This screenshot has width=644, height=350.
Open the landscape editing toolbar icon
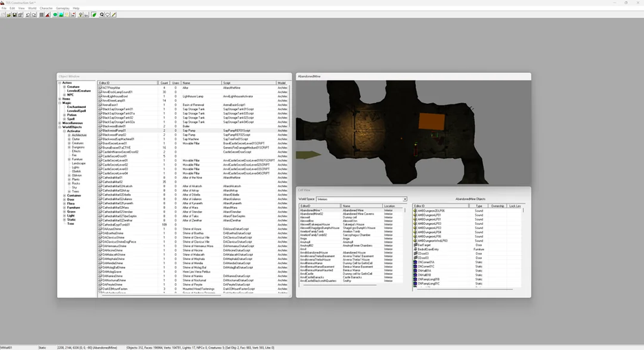60,15
